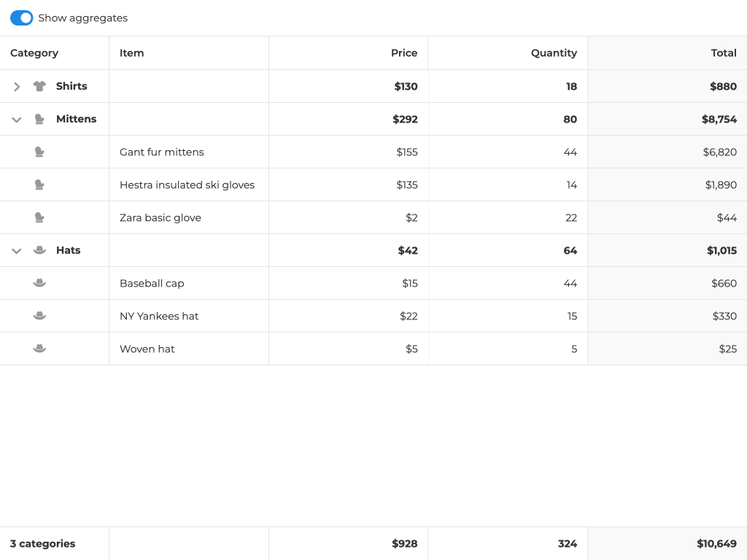Select the Gant fur mittens item cell
747x560 pixels.
(162, 152)
